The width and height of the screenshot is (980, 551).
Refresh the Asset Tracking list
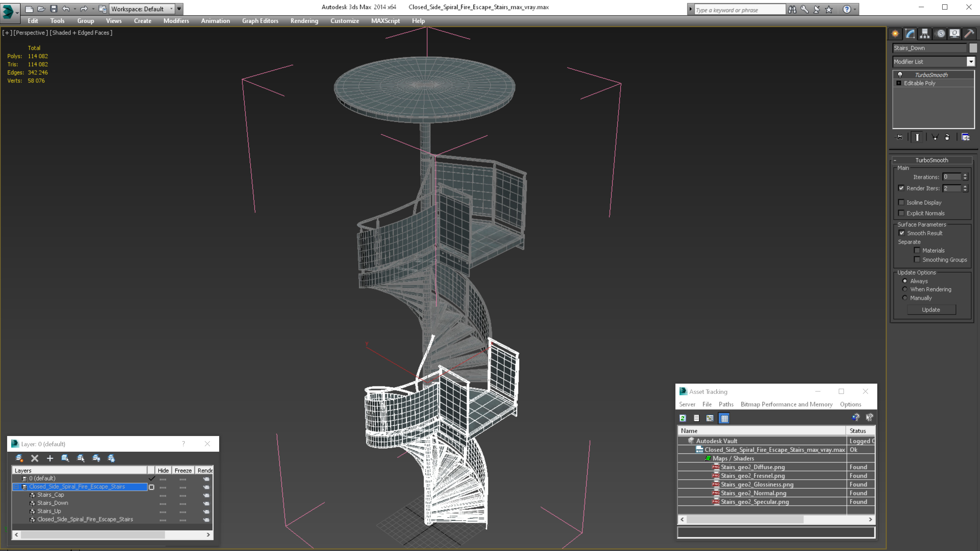click(683, 418)
